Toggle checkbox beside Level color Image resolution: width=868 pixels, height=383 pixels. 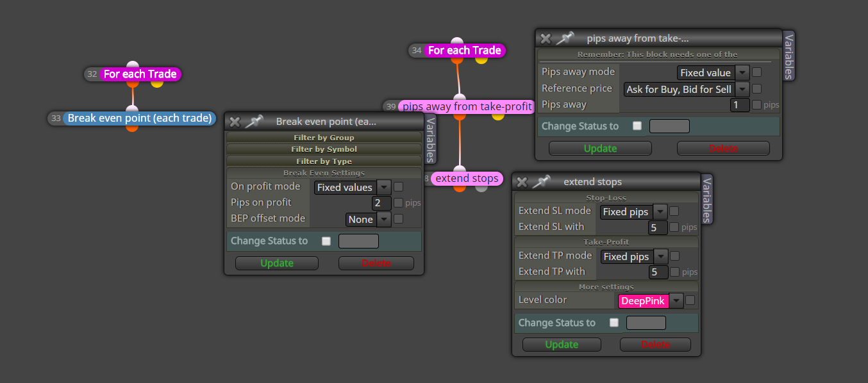(x=690, y=300)
